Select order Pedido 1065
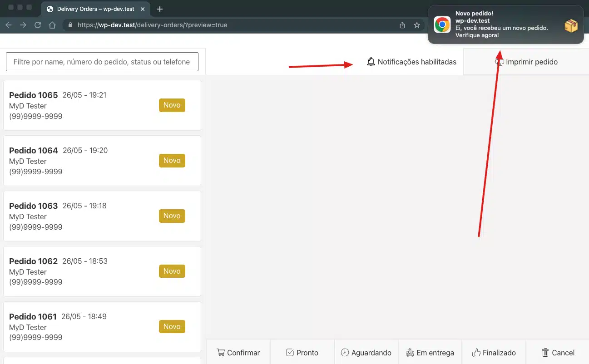 (x=102, y=105)
